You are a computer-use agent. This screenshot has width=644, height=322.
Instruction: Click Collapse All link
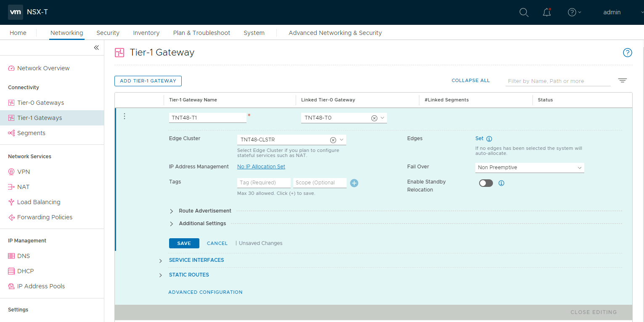tap(471, 80)
